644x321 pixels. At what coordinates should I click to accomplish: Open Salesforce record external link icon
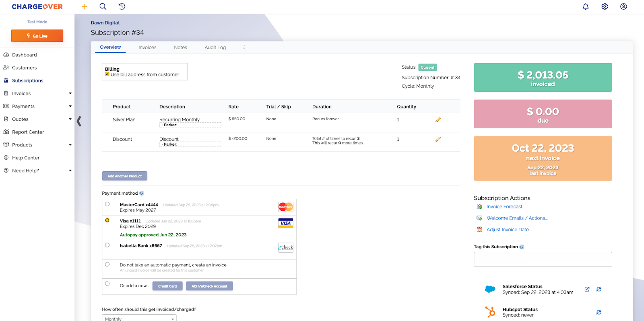click(x=587, y=289)
